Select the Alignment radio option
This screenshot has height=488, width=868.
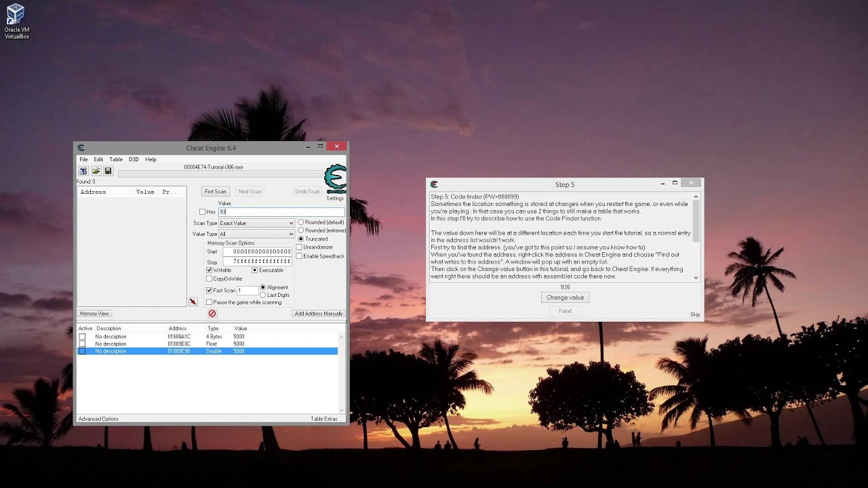(x=263, y=287)
